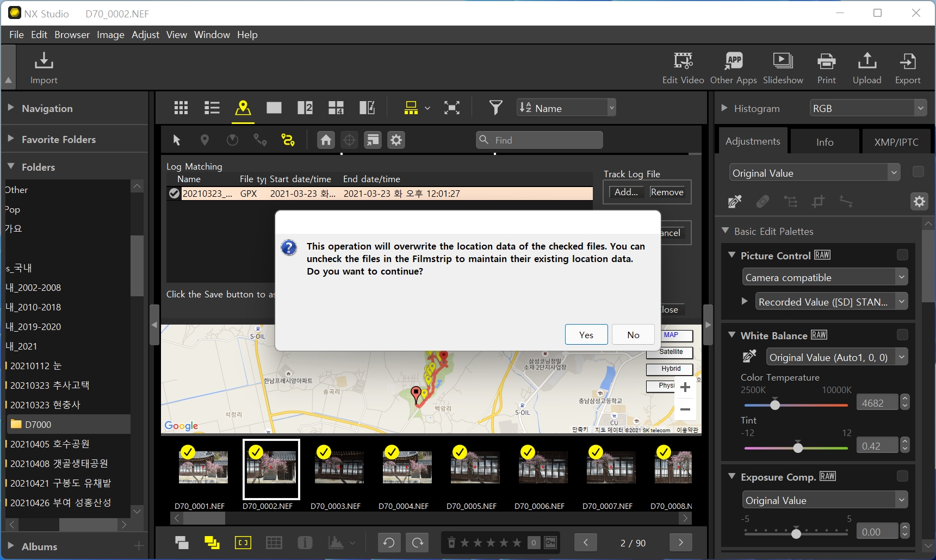Image resolution: width=936 pixels, height=560 pixels.
Task: Uncheck D70_0005.NEF thumbnail check mark
Action: [x=460, y=452]
